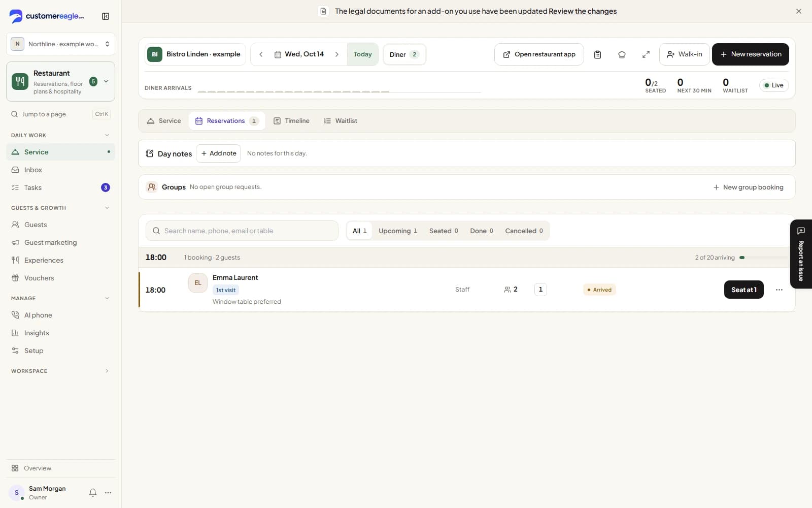Open the clipboard icon in the top toolbar

click(597, 54)
